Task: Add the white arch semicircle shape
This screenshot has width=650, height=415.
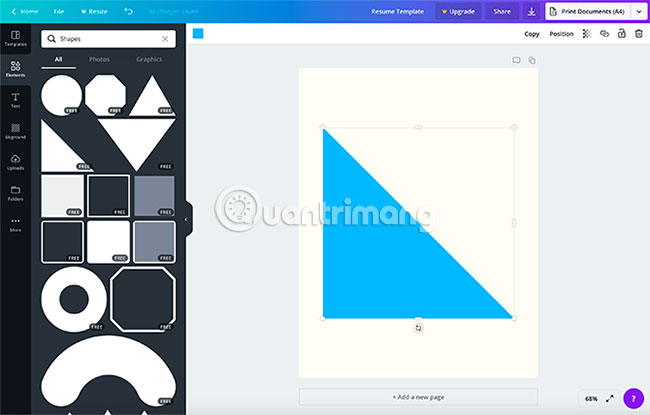Action: [x=108, y=370]
